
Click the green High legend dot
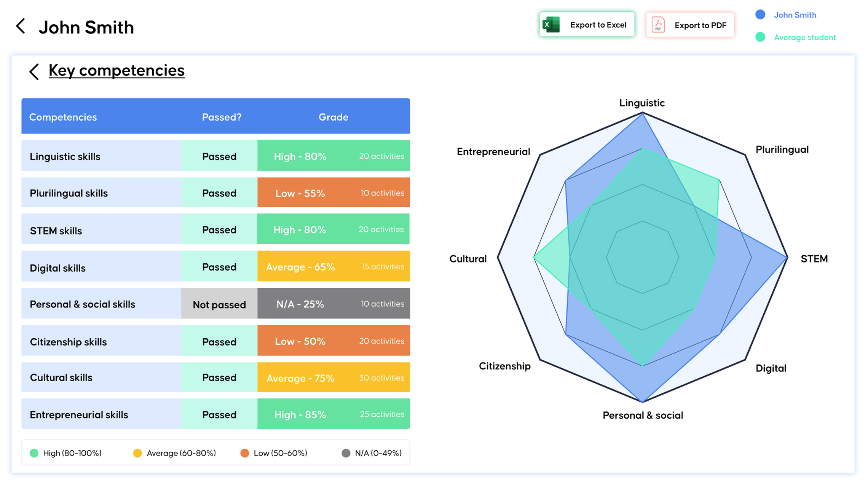click(34, 453)
